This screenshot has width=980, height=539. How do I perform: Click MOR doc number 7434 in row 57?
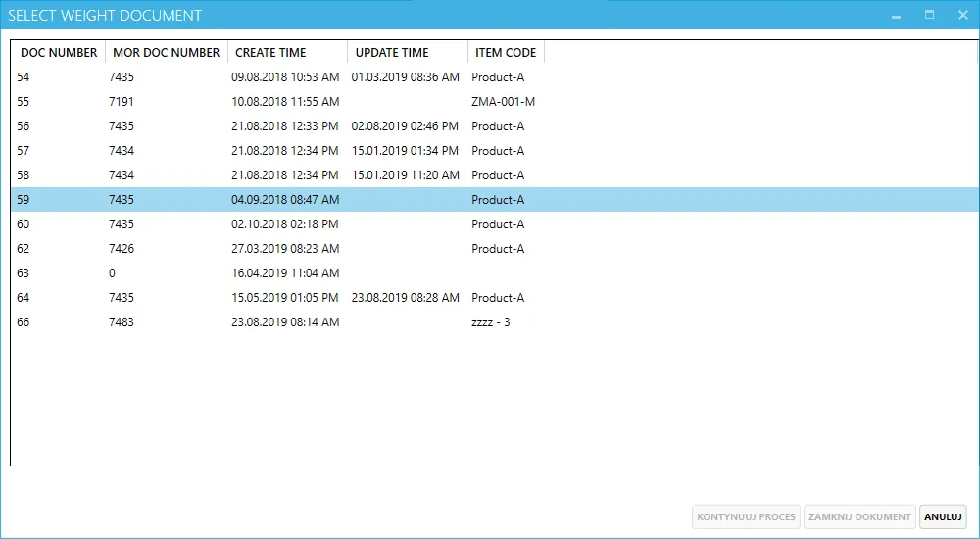[122, 151]
